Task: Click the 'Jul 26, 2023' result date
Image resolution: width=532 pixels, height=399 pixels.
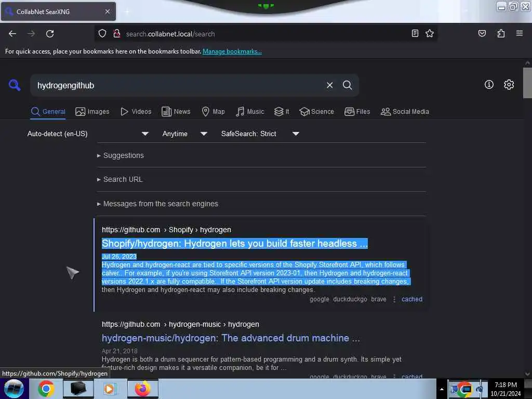Action: 119,257
